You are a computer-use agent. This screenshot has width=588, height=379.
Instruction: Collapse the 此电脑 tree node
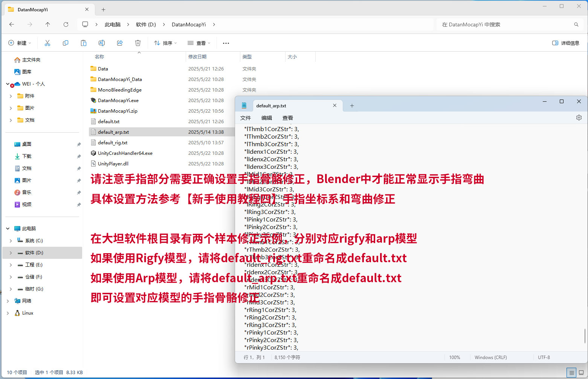point(8,229)
